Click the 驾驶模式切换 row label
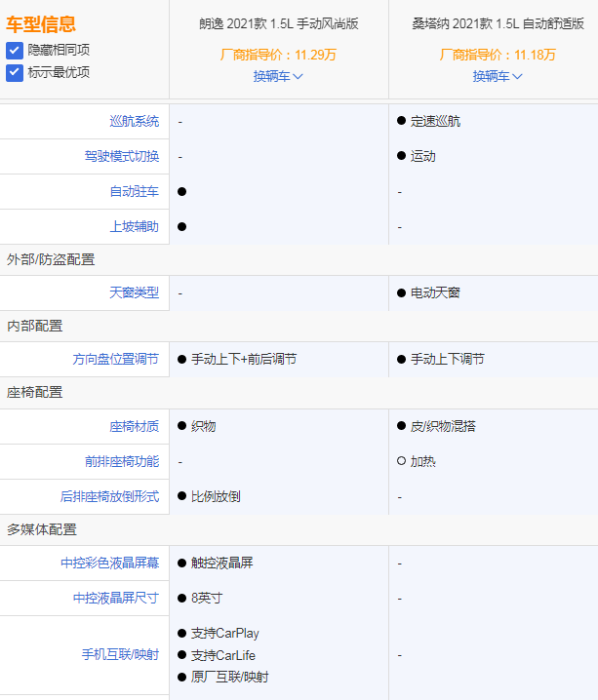Image resolution: width=598 pixels, height=700 pixels. (121, 156)
